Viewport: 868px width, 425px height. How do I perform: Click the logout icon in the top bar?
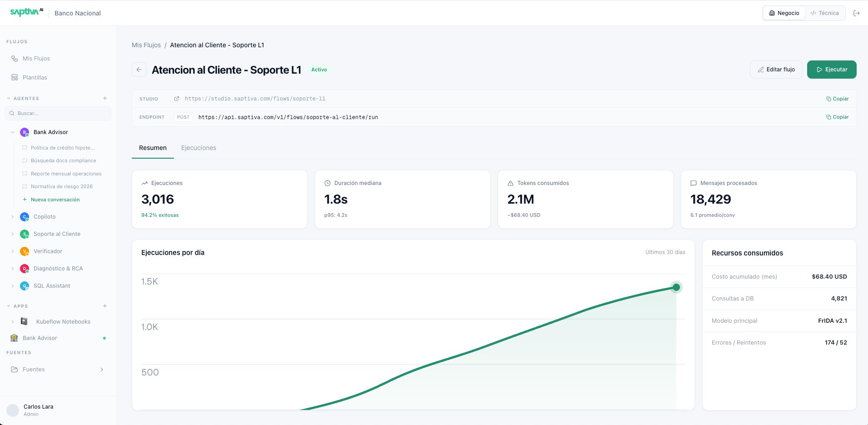(858, 13)
